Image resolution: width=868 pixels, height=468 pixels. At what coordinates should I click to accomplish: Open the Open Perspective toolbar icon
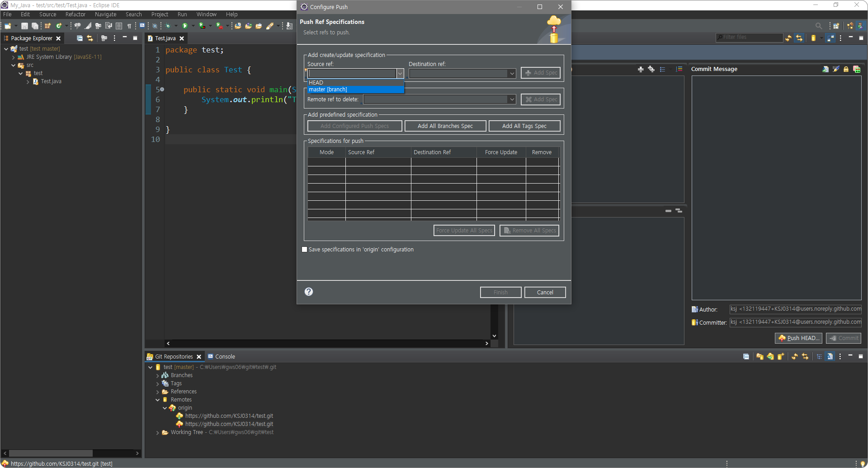[x=836, y=26]
